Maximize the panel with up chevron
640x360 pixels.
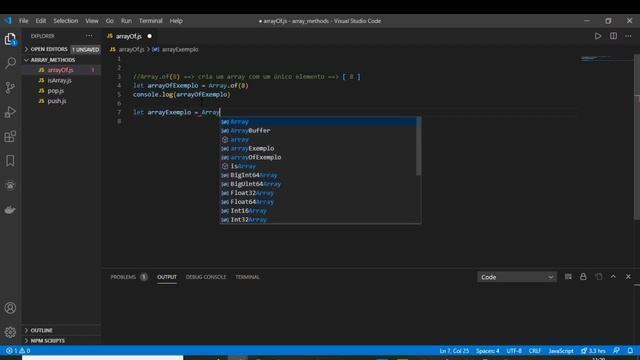point(613,277)
